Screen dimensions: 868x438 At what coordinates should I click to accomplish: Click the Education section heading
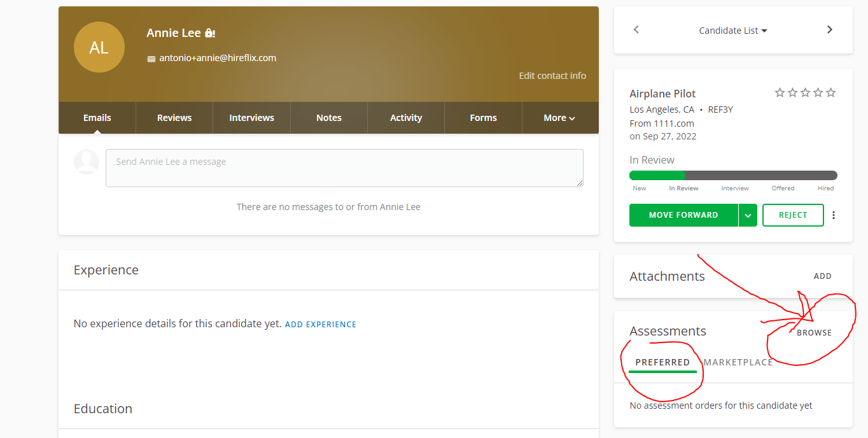pyautogui.click(x=103, y=409)
